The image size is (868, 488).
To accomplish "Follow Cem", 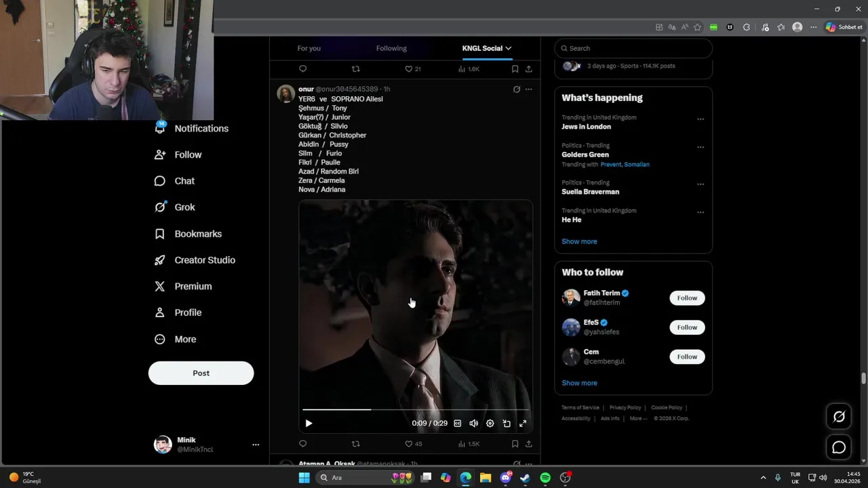I will pyautogui.click(x=687, y=357).
